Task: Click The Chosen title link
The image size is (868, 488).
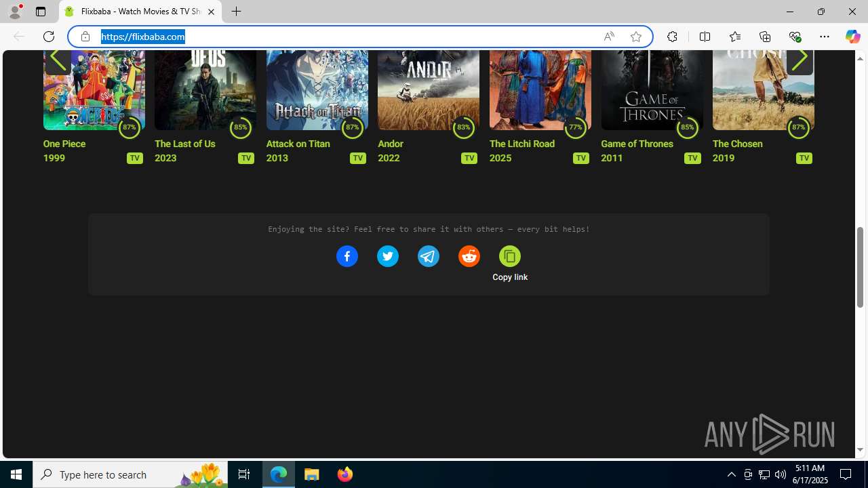Action: 738,144
